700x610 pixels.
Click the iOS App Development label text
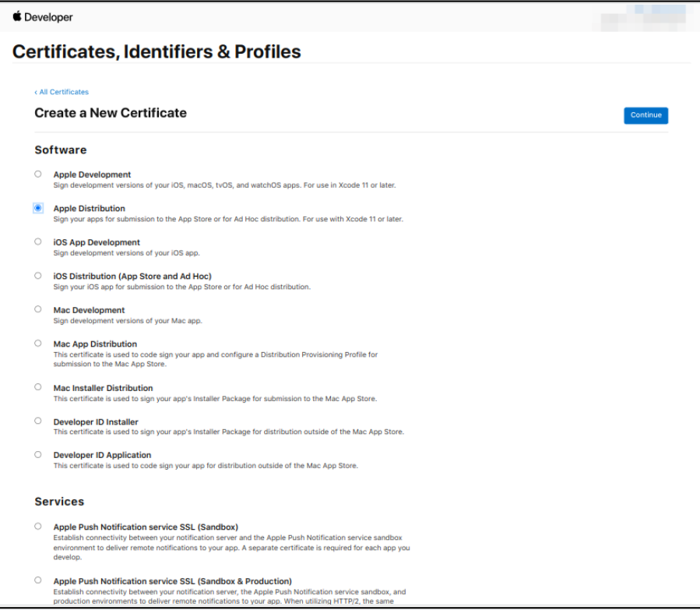coord(97,242)
